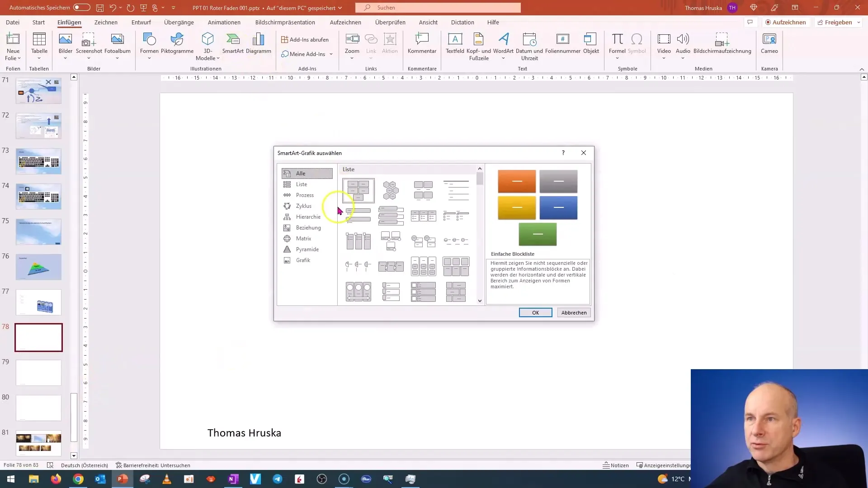This screenshot has height=488, width=868.
Task: Click Add-Ins abrufen
Action: click(305, 40)
